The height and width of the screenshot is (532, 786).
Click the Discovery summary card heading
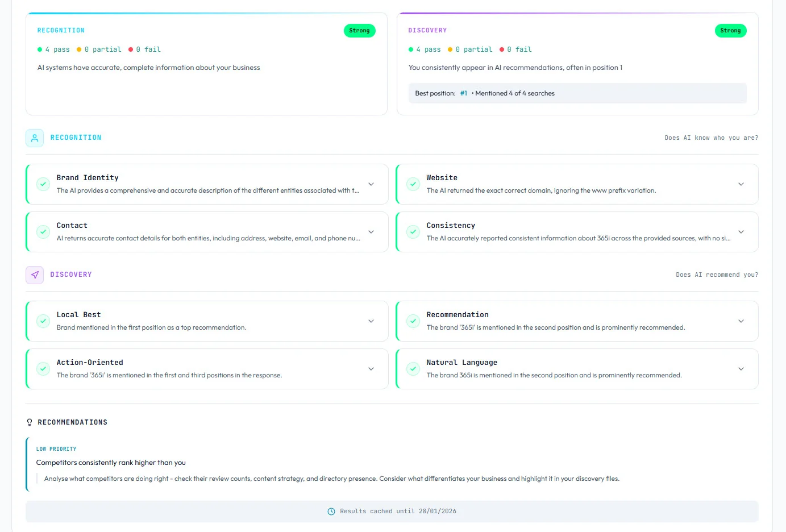tap(427, 31)
